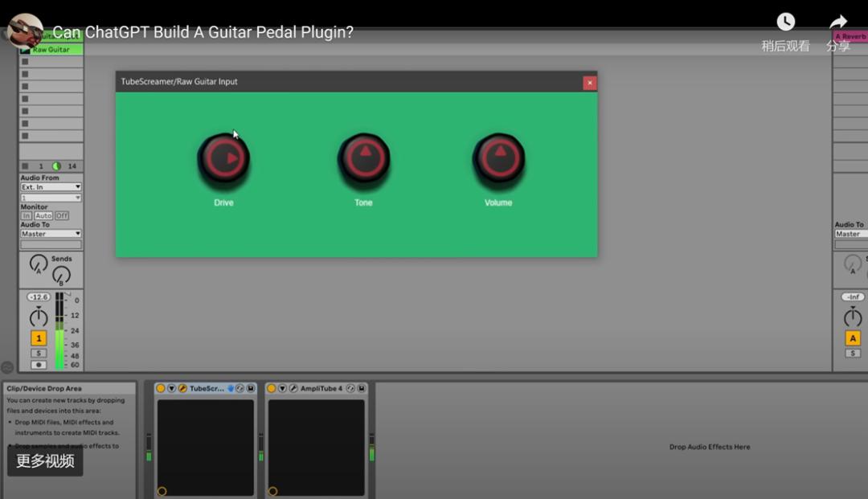The height and width of the screenshot is (499, 868).
Task: Click the Clip/Device Drop Area info title
Action: tap(43, 388)
